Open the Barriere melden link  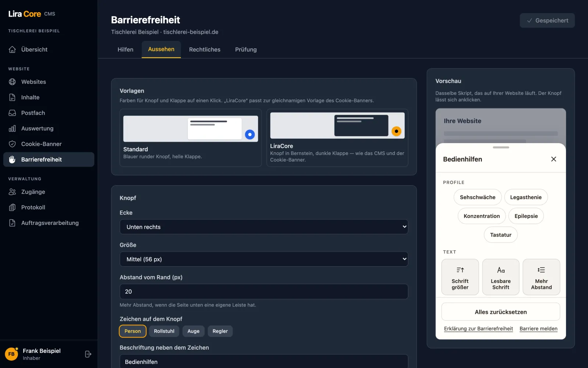click(x=538, y=329)
